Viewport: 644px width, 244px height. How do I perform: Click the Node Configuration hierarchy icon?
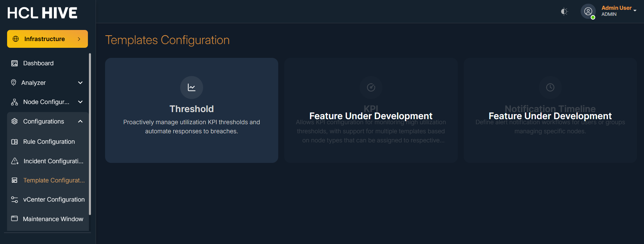14,102
